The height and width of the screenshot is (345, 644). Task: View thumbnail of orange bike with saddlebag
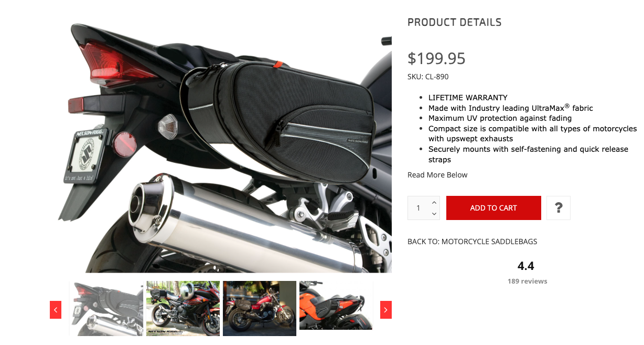[336, 306]
